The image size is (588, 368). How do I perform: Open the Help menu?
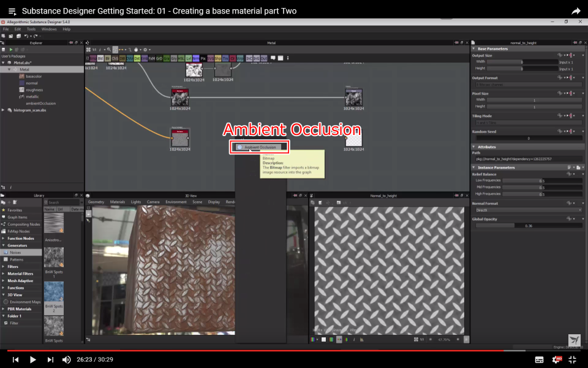[66, 29]
